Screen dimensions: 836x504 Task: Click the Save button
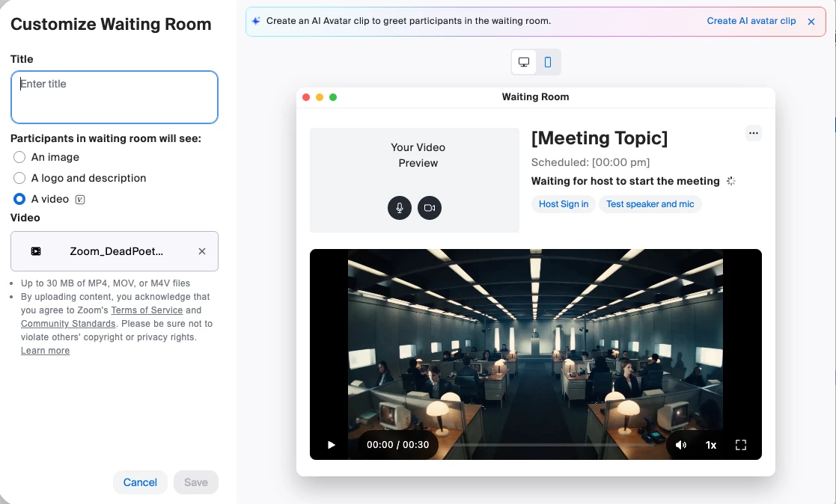(x=195, y=482)
